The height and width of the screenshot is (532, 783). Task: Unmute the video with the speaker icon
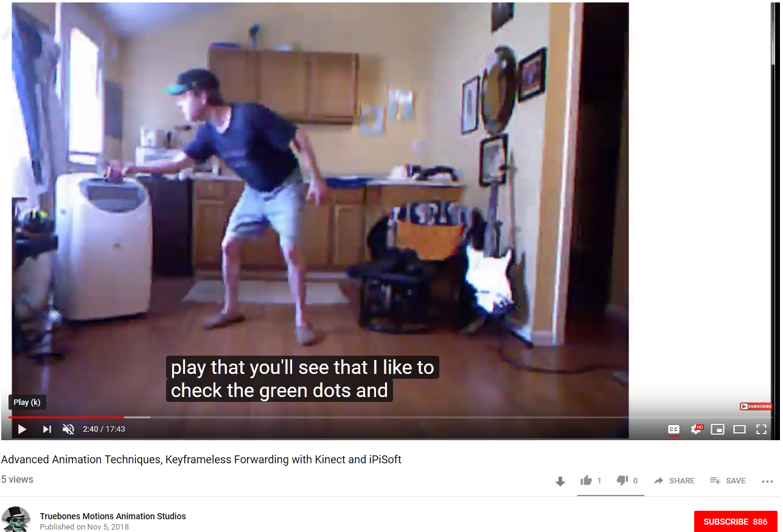(x=68, y=429)
